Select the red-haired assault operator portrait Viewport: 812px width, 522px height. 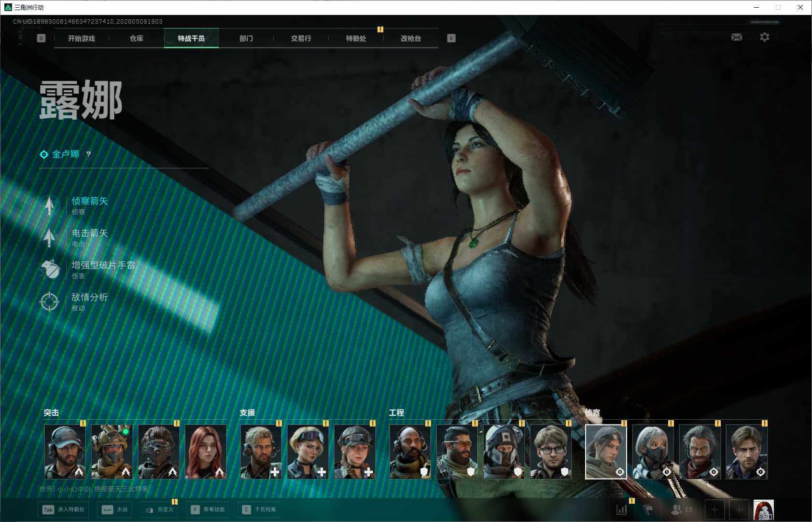point(206,452)
